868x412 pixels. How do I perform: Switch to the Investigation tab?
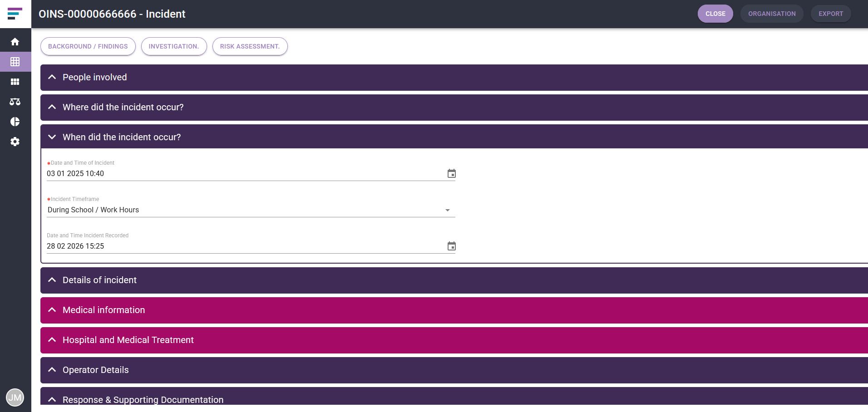174,46
